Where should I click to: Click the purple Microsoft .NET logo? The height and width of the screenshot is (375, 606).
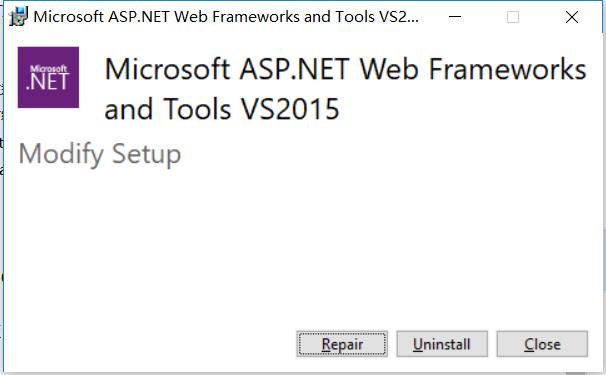point(48,77)
